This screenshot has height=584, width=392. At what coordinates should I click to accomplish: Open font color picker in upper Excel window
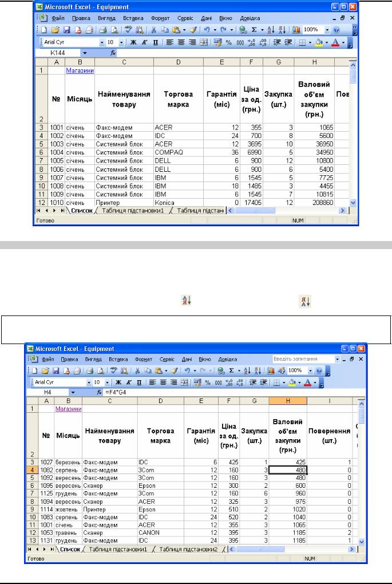coord(343,42)
